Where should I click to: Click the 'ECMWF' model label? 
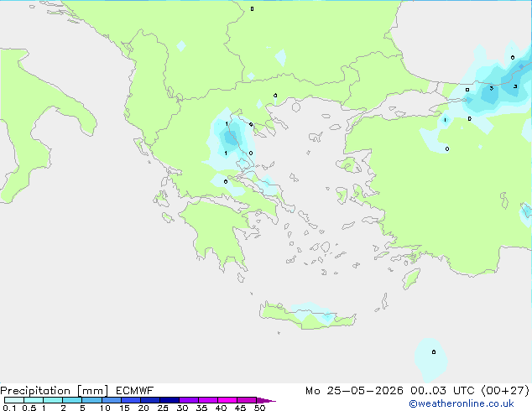(x=135, y=391)
